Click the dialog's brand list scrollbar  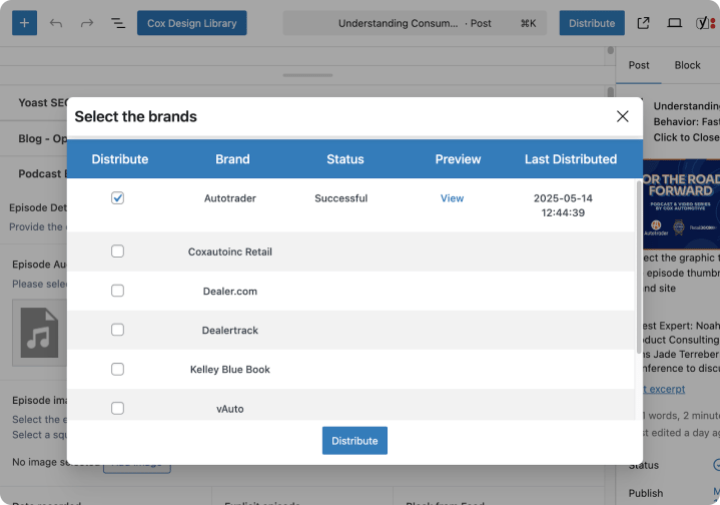[x=639, y=267]
